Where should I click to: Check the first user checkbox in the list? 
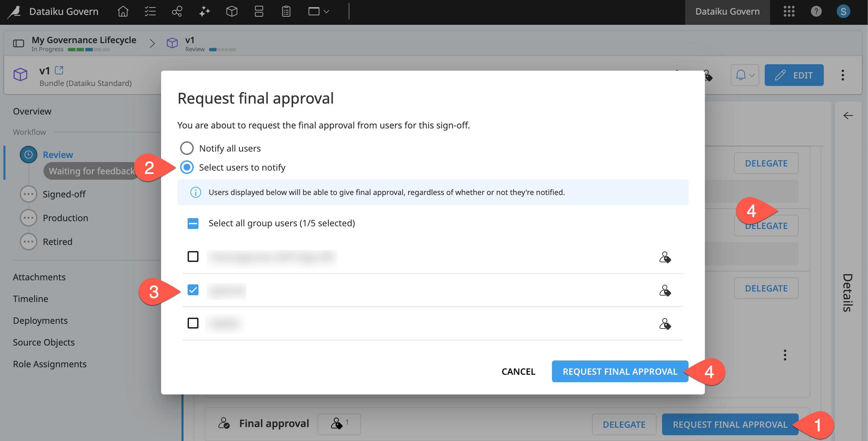193,257
